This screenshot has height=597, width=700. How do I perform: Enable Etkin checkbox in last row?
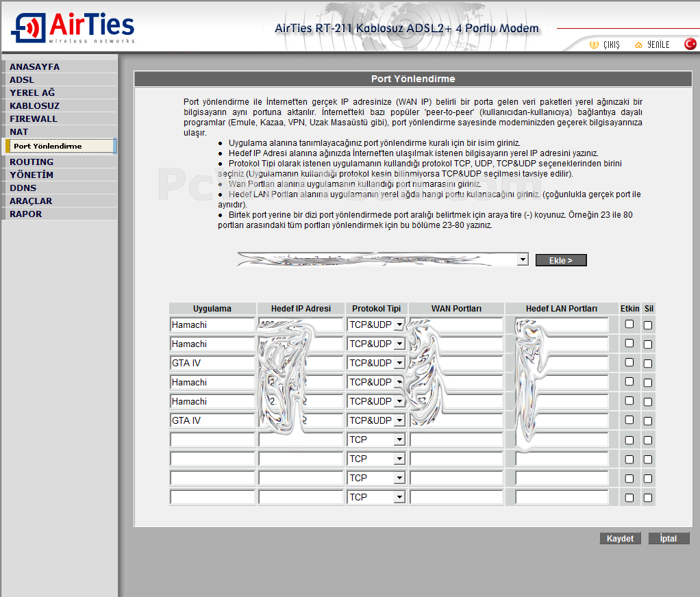tap(629, 498)
